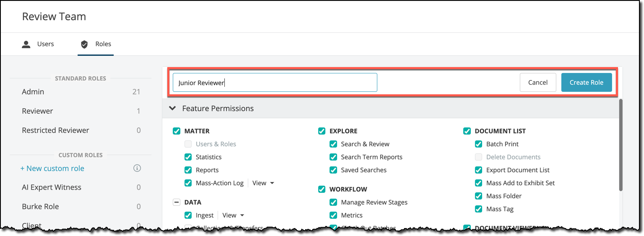This screenshot has height=236, width=644.
Task: Click the Create Role button
Action: (587, 83)
